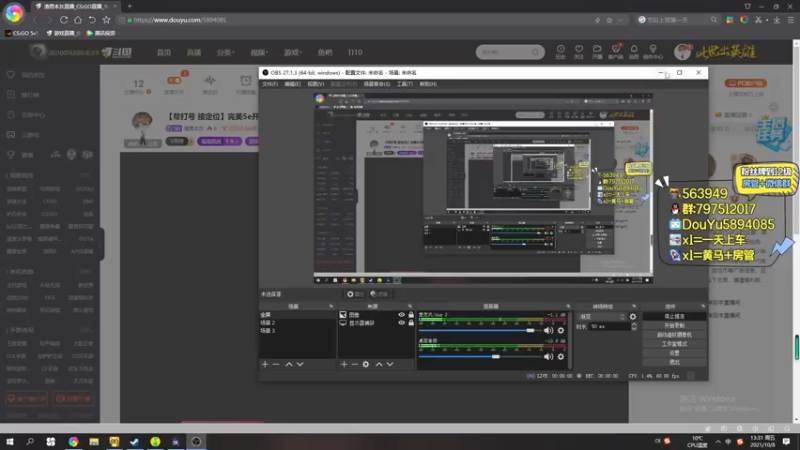
Task: Start the OBS virtual camera button
Action: click(x=674, y=335)
